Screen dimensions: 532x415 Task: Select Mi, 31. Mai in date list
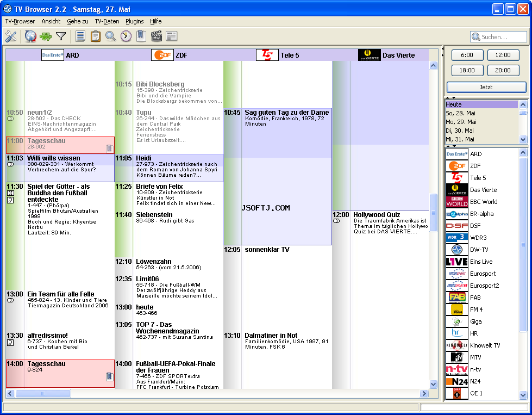tap(482, 139)
